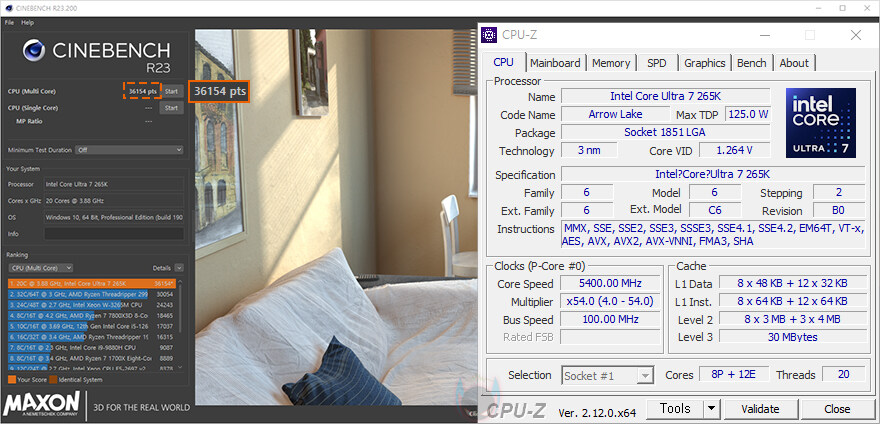
Task: Select the CPU tab in CPU-Z
Action: [x=503, y=62]
